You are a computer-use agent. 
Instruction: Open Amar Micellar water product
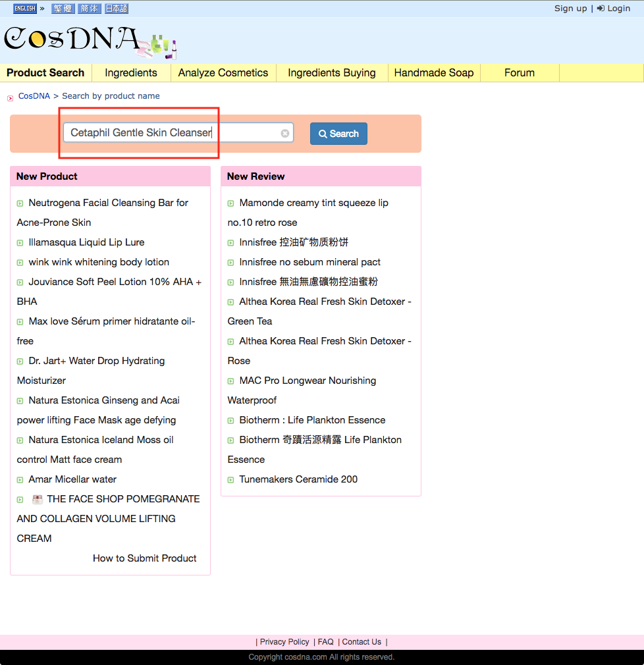click(x=72, y=479)
